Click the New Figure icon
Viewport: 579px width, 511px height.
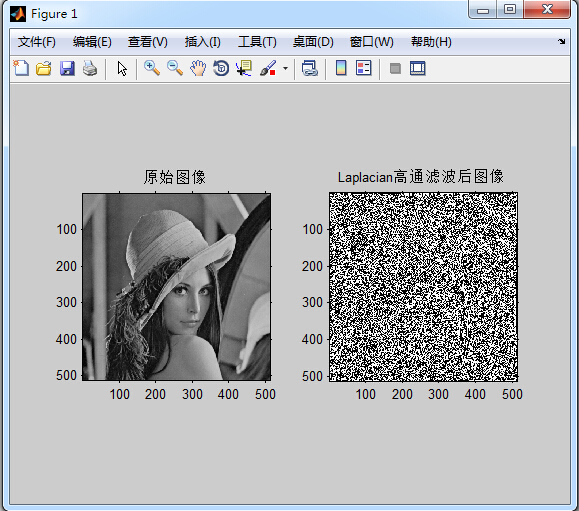(21, 68)
